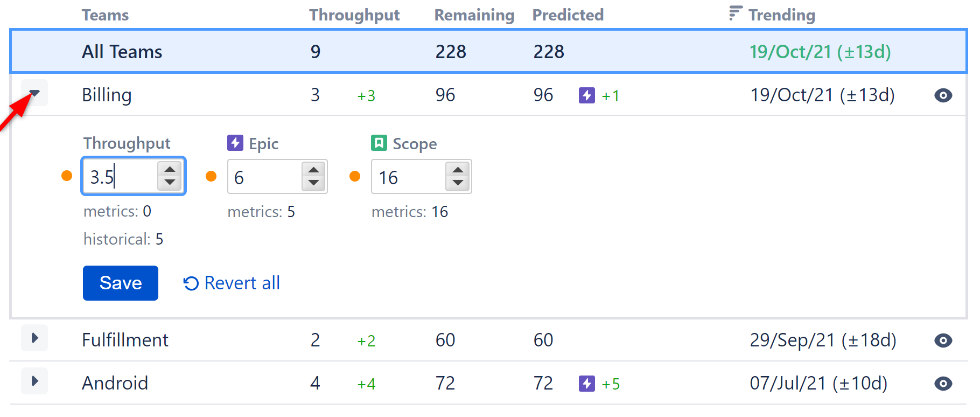980x417 pixels.
Task: Toggle the Android team's eye icon
Action: point(943,384)
